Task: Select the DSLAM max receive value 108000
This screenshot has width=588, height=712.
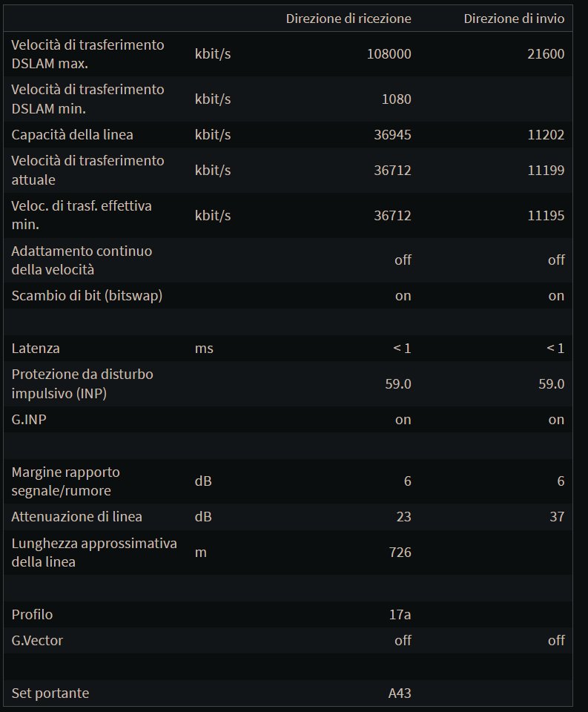Action: (389, 54)
